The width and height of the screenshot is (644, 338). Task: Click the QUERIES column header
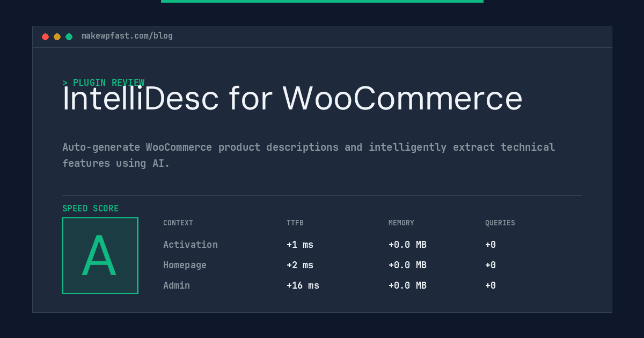tap(500, 223)
